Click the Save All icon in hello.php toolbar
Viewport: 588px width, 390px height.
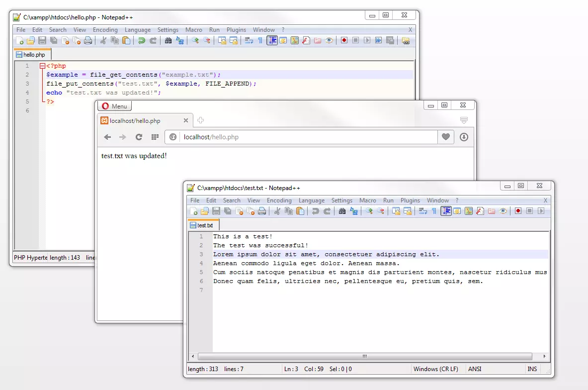click(x=53, y=40)
